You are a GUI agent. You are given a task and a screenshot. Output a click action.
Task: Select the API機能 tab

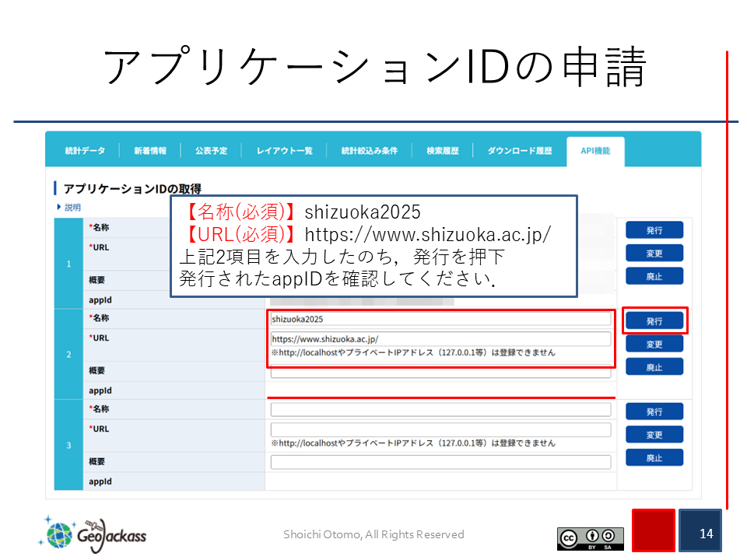(595, 151)
